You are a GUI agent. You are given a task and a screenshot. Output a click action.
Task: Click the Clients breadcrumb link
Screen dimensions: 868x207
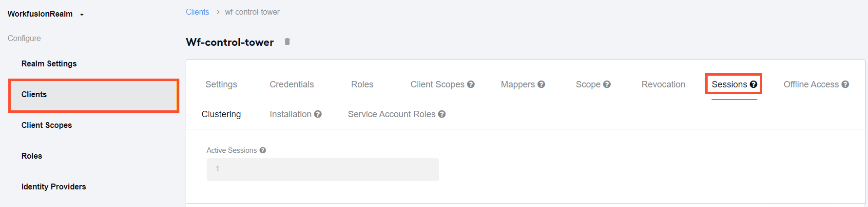[197, 12]
